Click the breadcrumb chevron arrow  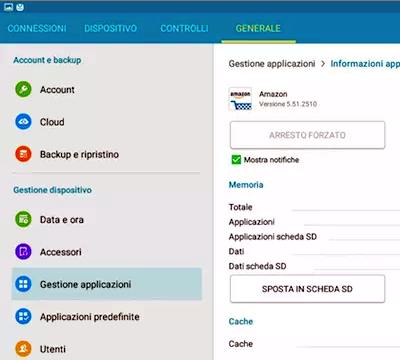323,64
